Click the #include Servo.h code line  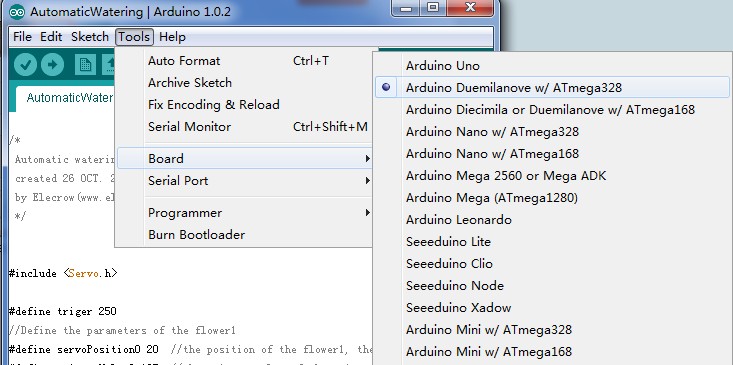coord(63,273)
